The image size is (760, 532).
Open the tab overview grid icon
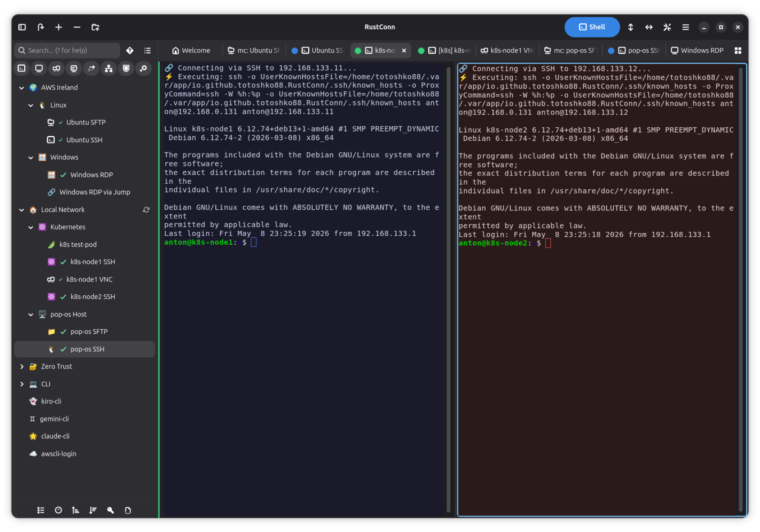click(x=738, y=51)
